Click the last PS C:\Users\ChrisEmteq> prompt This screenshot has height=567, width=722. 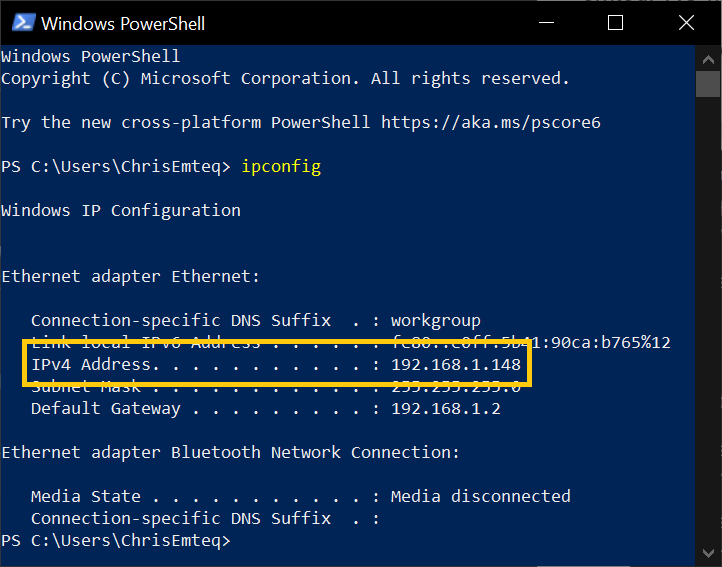point(116,541)
